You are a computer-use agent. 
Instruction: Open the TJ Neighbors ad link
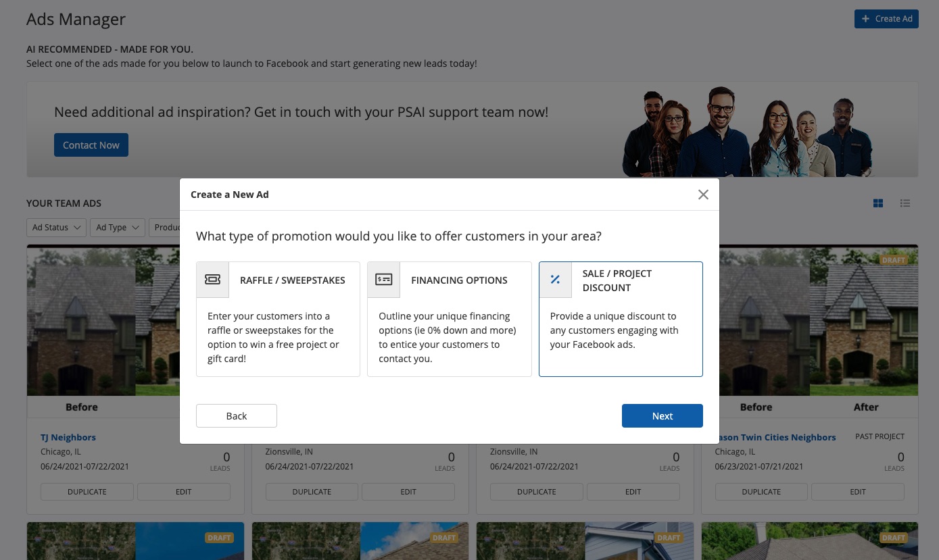(68, 437)
